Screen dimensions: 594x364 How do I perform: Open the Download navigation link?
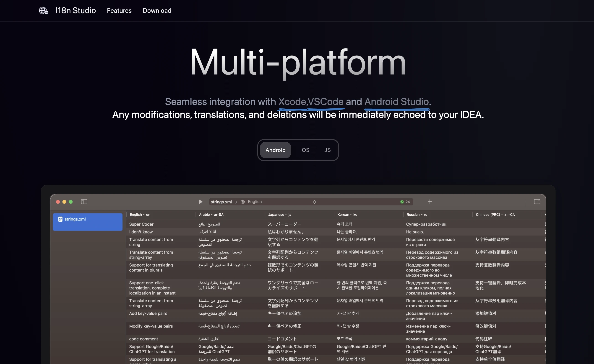point(157,11)
